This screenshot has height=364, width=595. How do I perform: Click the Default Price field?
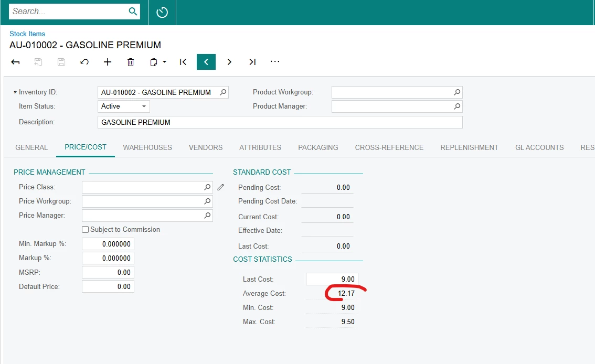pos(108,287)
